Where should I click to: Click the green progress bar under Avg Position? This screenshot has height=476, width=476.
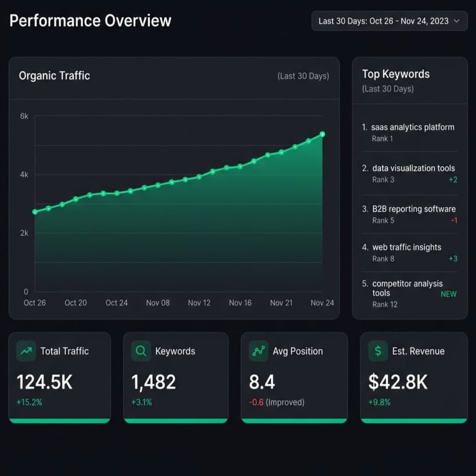coord(294,421)
